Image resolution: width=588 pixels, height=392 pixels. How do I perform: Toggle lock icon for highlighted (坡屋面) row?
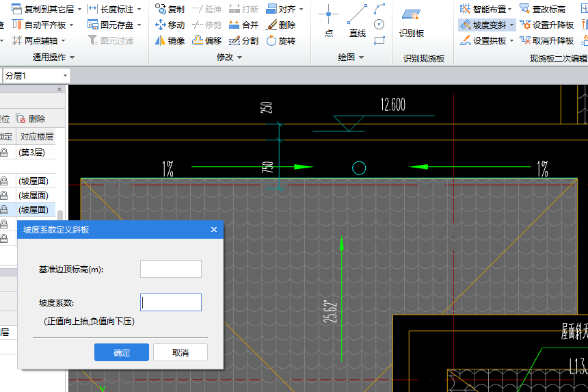[4, 210]
